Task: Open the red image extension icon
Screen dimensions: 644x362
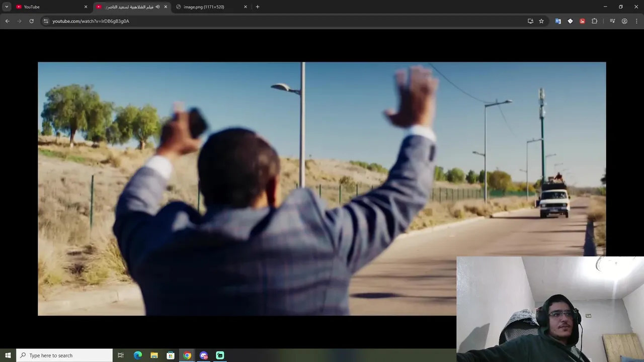Action: coord(582,21)
